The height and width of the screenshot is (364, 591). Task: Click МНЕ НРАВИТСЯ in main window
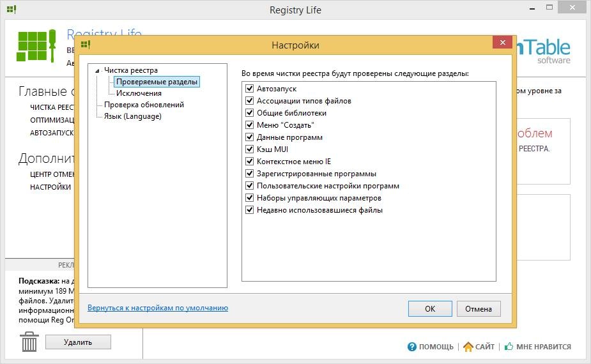pos(544,347)
